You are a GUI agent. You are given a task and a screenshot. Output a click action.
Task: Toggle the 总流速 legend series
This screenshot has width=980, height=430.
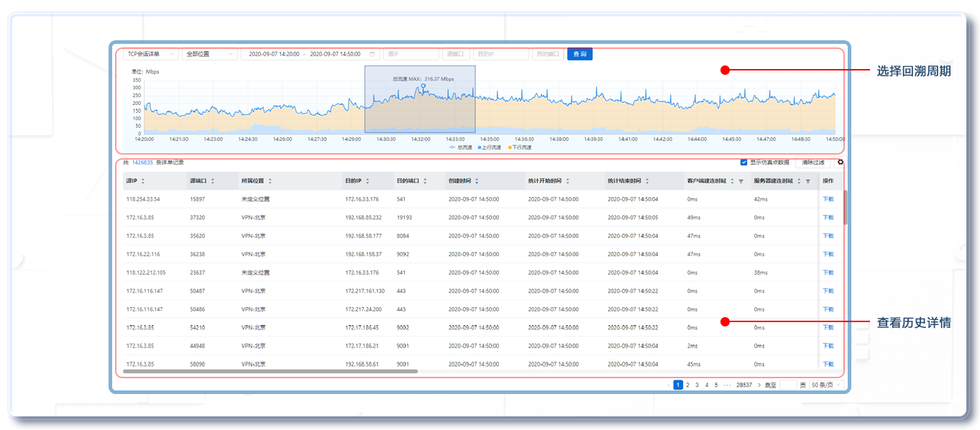(461, 147)
